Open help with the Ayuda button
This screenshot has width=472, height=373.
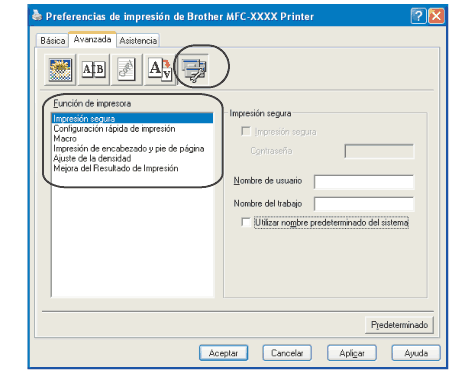416,353
